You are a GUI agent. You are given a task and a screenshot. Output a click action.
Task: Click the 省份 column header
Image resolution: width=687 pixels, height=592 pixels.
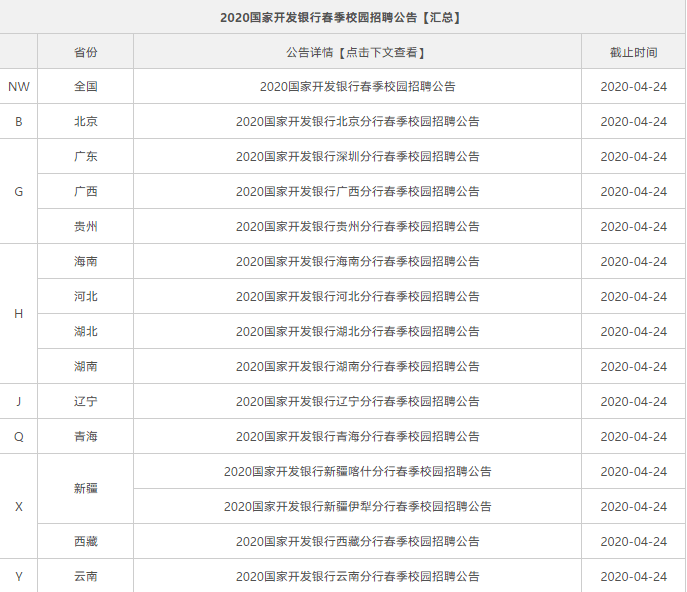tap(85, 52)
